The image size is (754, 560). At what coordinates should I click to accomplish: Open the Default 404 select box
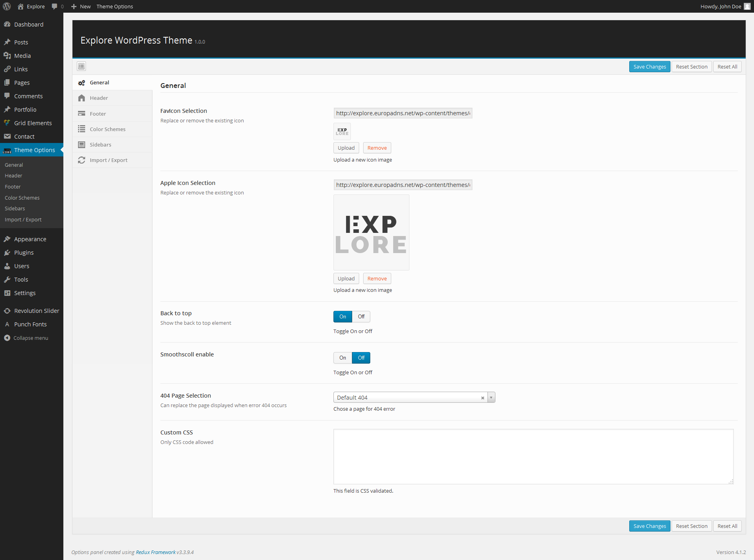coord(414,397)
